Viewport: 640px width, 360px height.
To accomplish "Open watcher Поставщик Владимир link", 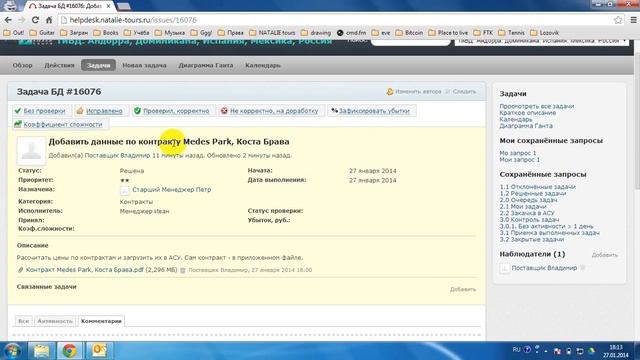I will 544,268.
